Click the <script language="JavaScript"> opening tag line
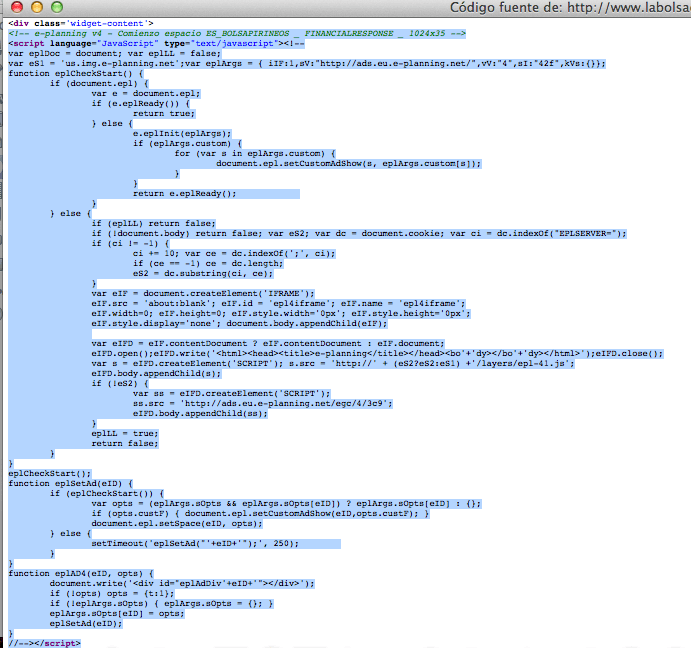This screenshot has width=691, height=648. coord(156,44)
